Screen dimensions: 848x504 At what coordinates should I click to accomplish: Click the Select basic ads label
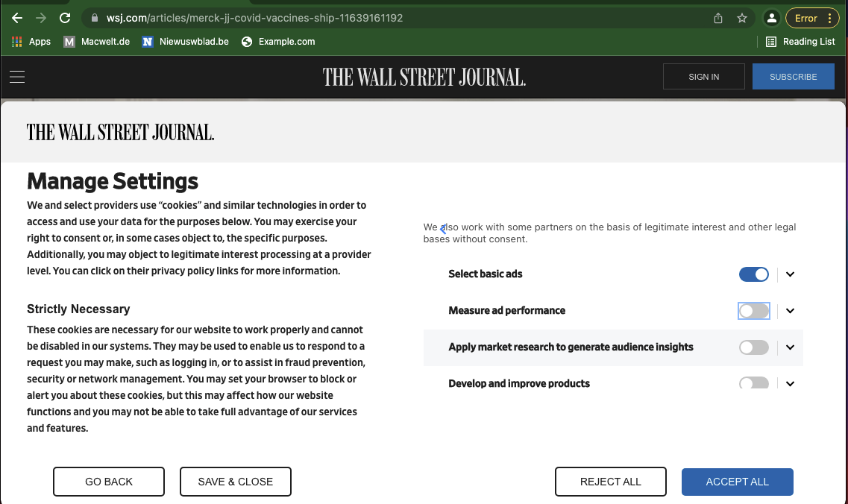(x=485, y=274)
